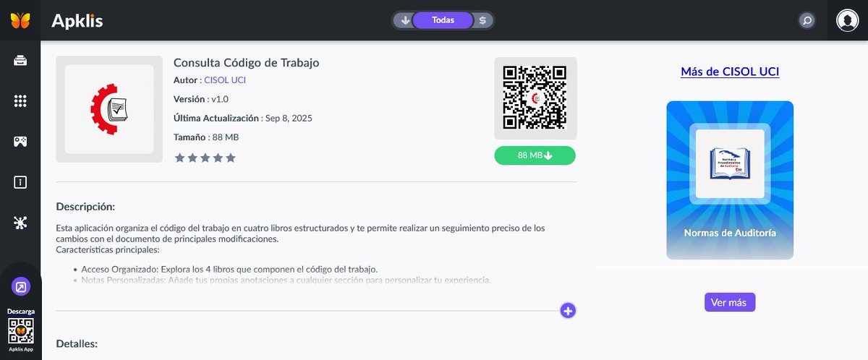Click the five-star rating row
Viewport: 868px width, 360px height.
[205, 158]
